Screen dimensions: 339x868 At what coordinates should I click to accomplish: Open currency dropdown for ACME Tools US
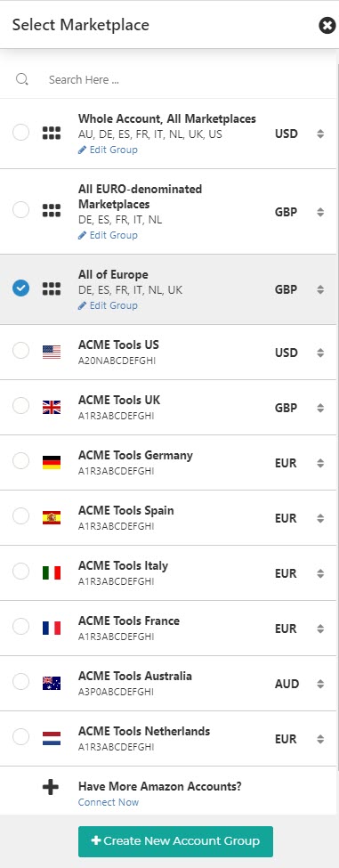pyautogui.click(x=320, y=353)
